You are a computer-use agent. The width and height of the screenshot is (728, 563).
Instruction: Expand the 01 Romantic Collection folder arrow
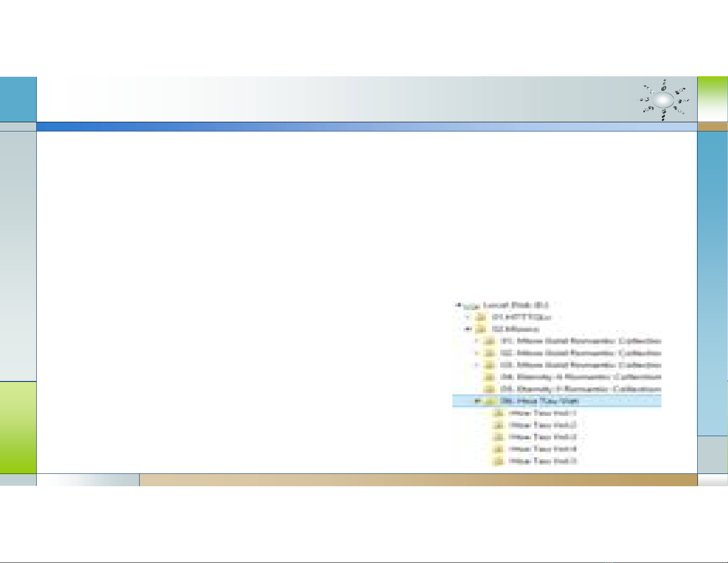[477, 341]
